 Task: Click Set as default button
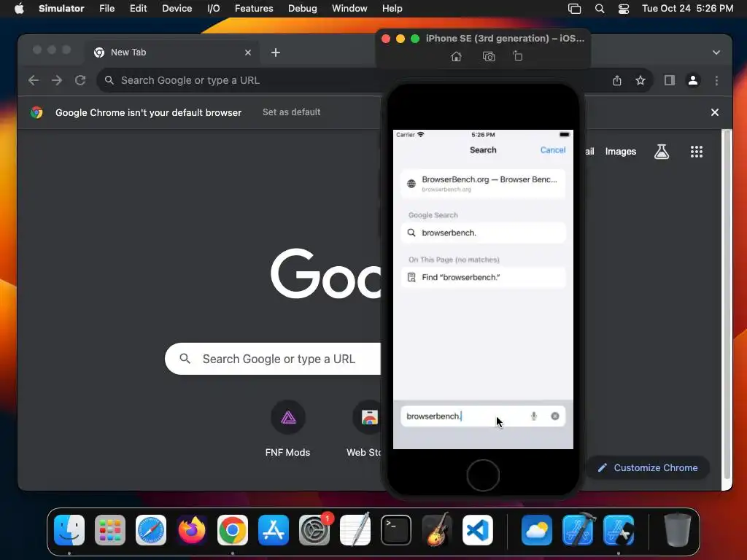[292, 112]
